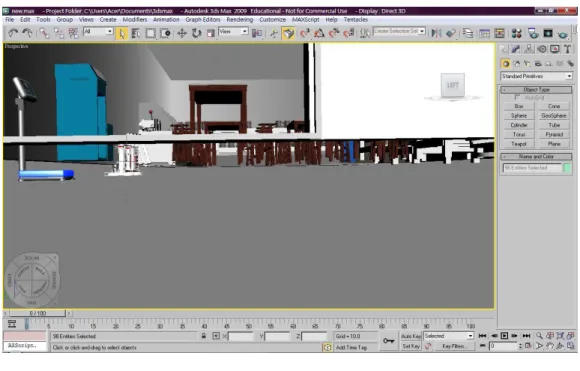The height and width of the screenshot is (371, 580).
Task: Click the Teapot primitive button
Action: tap(519, 144)
